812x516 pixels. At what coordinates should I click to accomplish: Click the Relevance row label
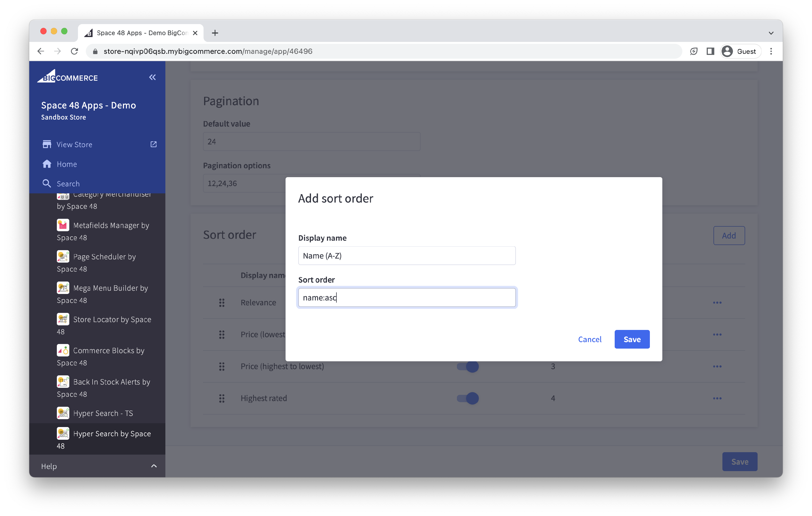pos(258,302)
